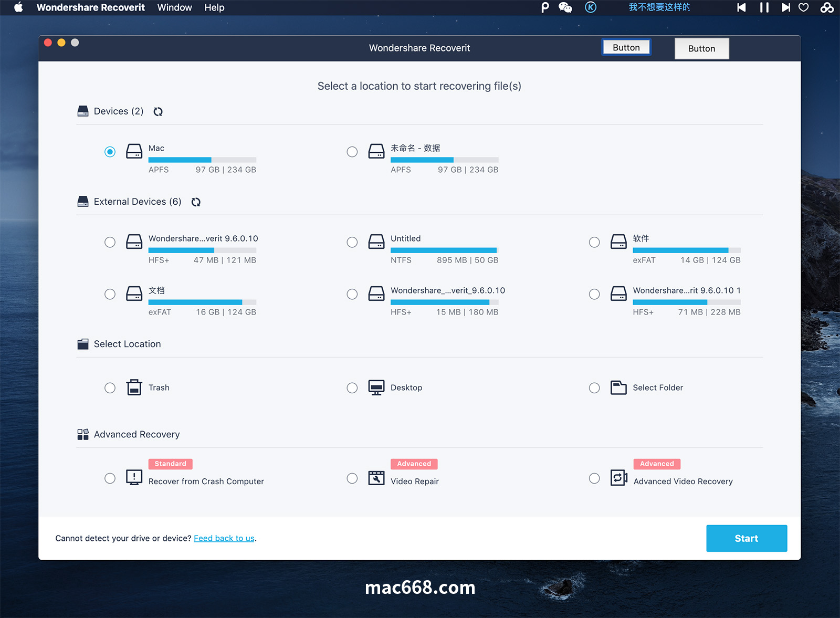The width and height of the screenshot is (840, 618).
Task: Click the gray Button in title bar
Action: pyautogui.click(x=701, y=48)
